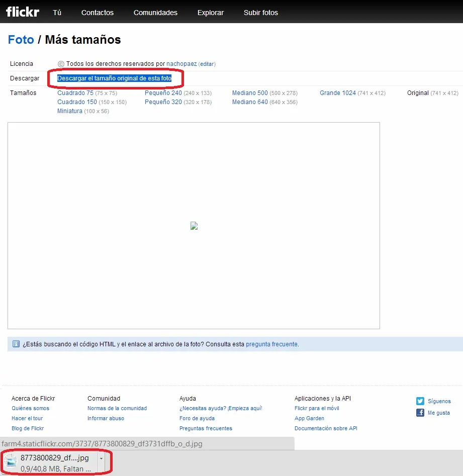This screenshot has width=463, height=476.
Task: Click the editar license link
Action: [207, 64]
